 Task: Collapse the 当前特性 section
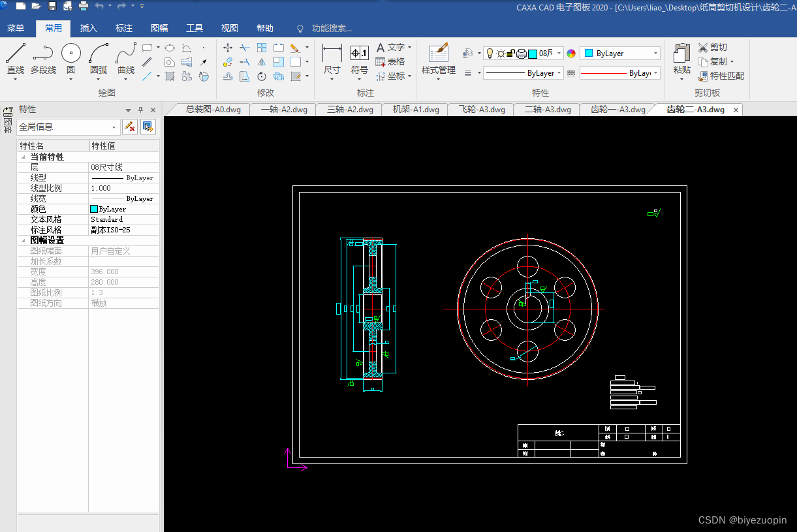point(24,157)
